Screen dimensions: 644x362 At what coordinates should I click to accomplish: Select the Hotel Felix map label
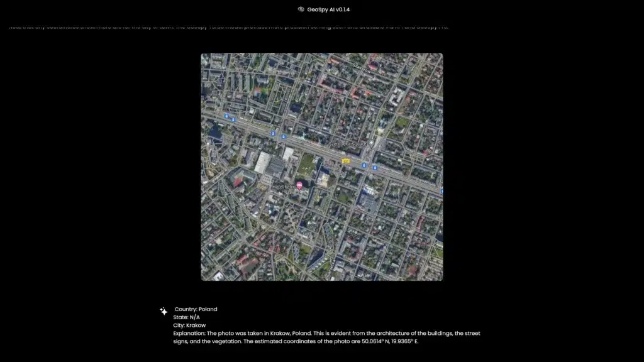pyautogui.click(x=284, y=187)
